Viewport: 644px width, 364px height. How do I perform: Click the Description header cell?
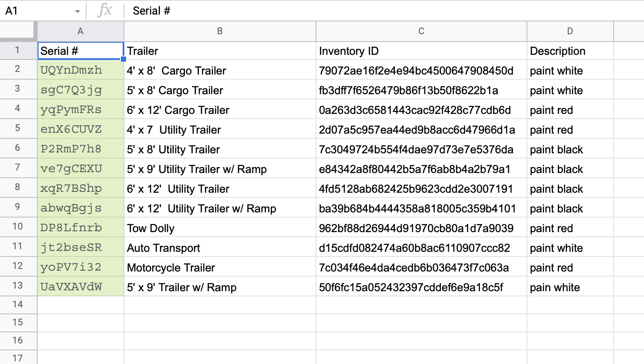pyautogui.click(x=570, y=51)
